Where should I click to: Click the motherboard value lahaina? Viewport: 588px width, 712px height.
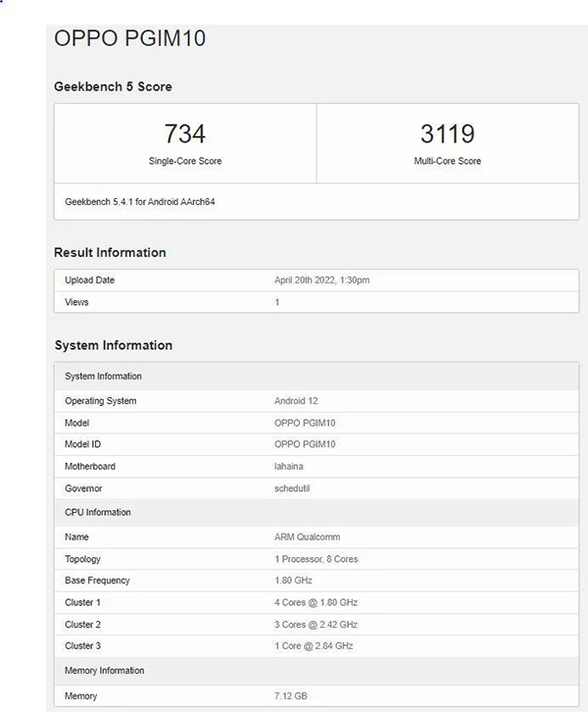[290, 467]
